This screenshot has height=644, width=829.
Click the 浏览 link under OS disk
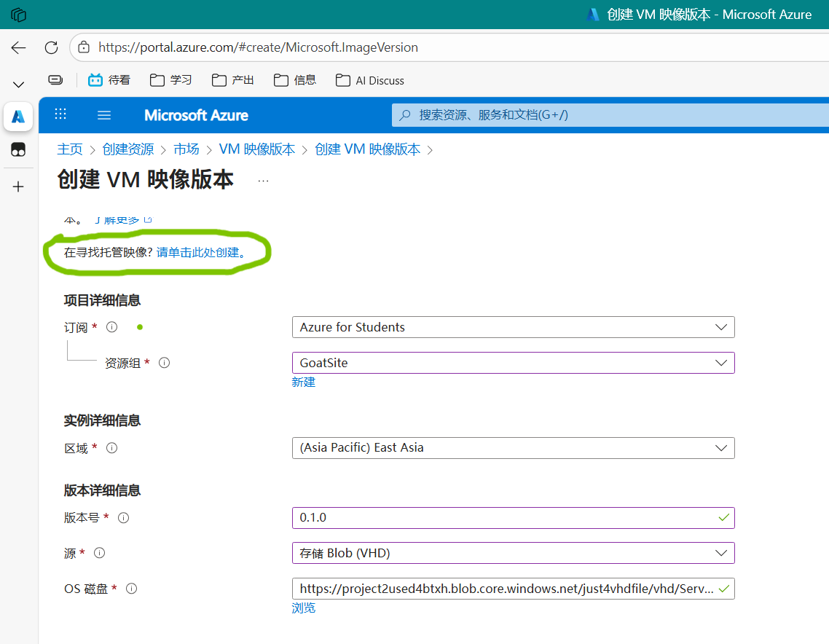(303, 608)
